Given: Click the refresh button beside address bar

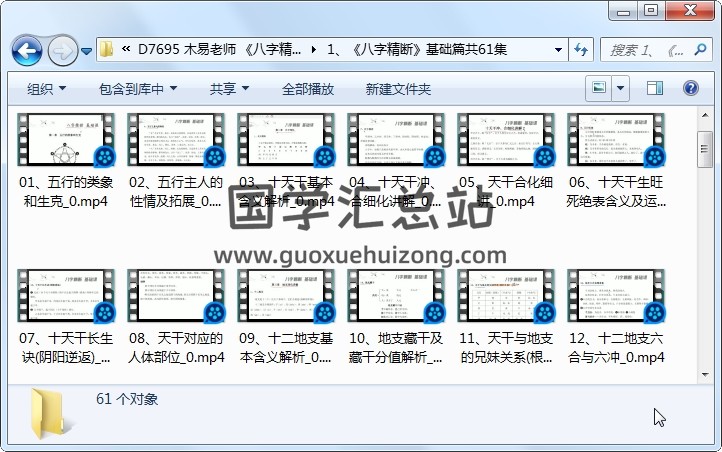Looking at the screenshot, I should pyautogui.click(x=581, y=49).
